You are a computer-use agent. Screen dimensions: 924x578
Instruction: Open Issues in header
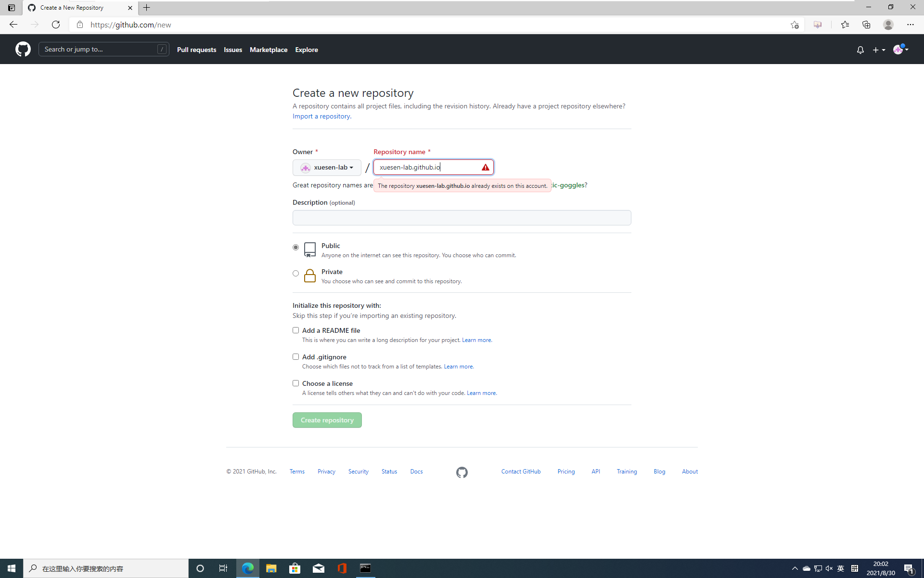pyautogui.click(x=233, y=50)
